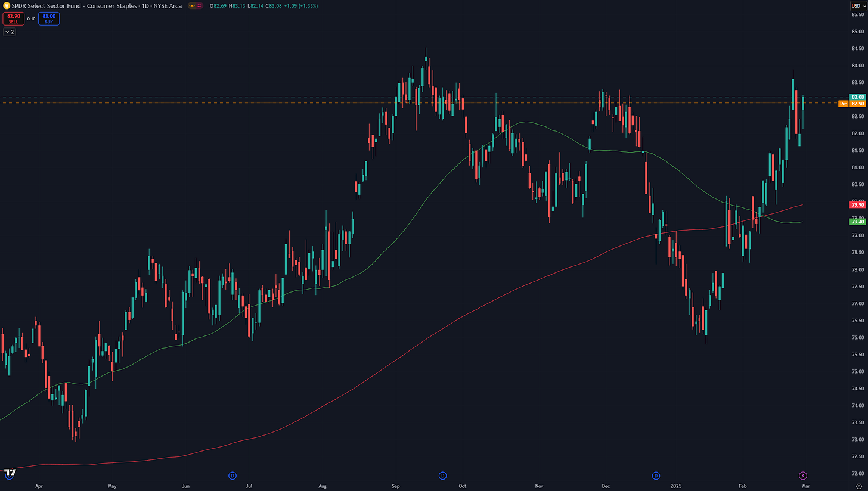Click the Apr label on time axis
The height and width of the screenshot is (491, 868).
39,486
